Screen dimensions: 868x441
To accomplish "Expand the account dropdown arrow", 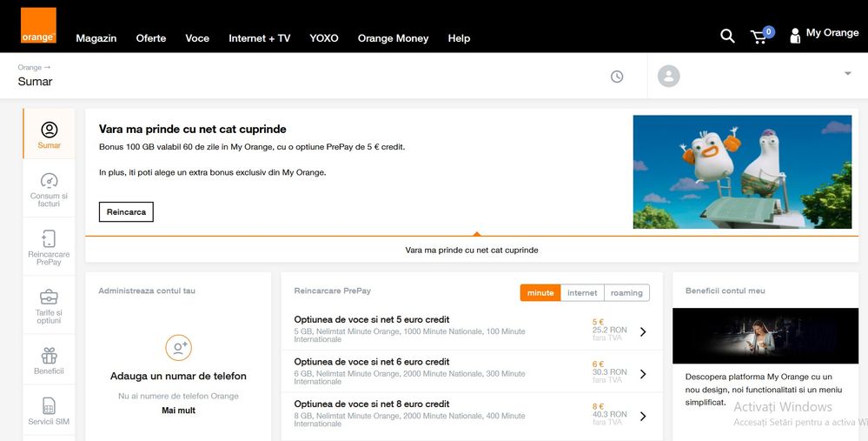I will click(847, 74).
